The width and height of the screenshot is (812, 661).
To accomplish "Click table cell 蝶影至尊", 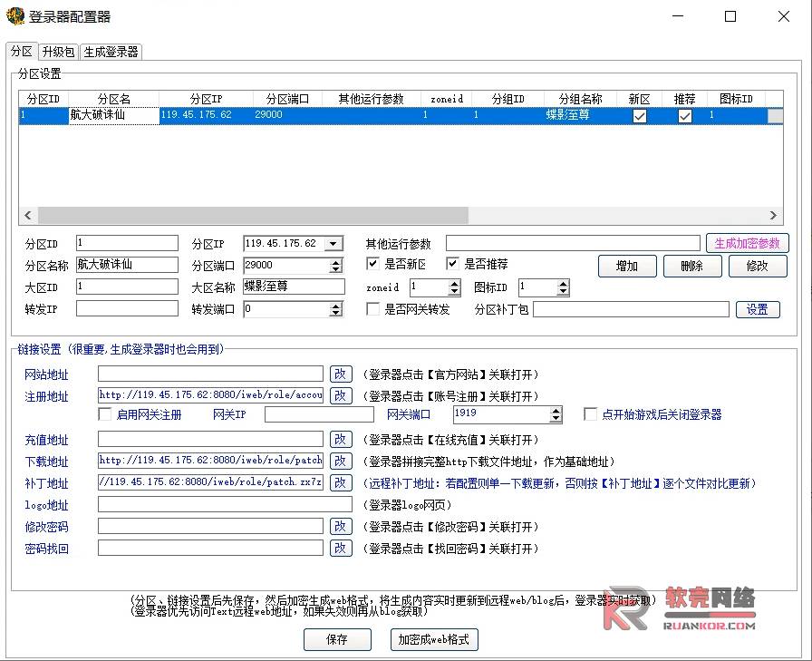I will click(580, 115).
